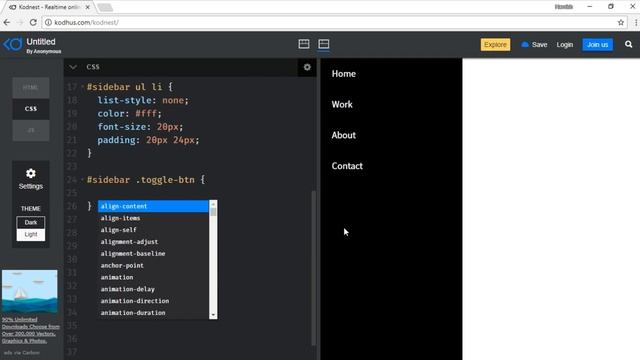Click the site info icon in the address bar
The height and width of the screenshot is (360, 640).
(x=48, y=22)
